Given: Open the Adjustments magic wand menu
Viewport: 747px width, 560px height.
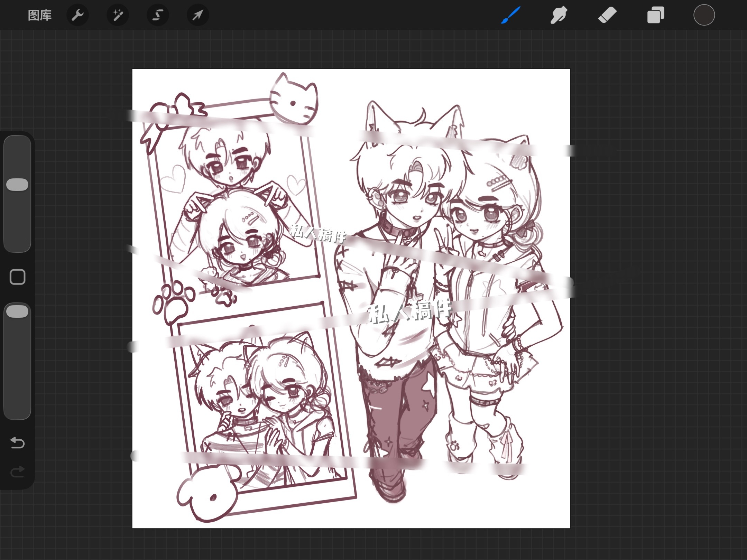Looking at the screenshot, I should (x=118, y=15).
